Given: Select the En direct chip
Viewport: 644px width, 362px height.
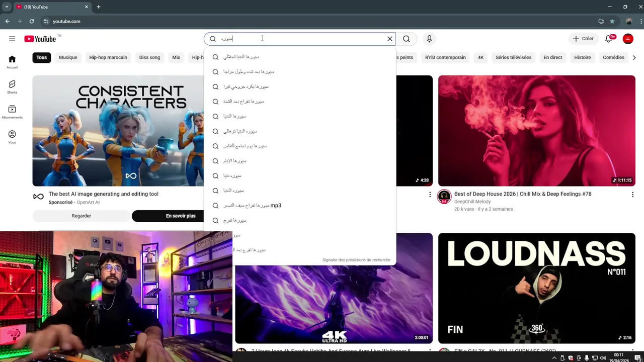Looking at the screenshot, I should click(552, 57).
